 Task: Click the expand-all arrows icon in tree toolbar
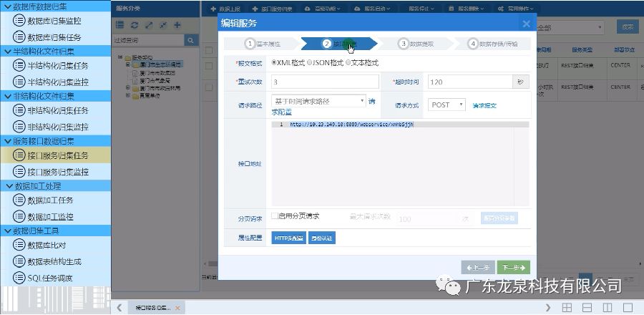point(148,25)
